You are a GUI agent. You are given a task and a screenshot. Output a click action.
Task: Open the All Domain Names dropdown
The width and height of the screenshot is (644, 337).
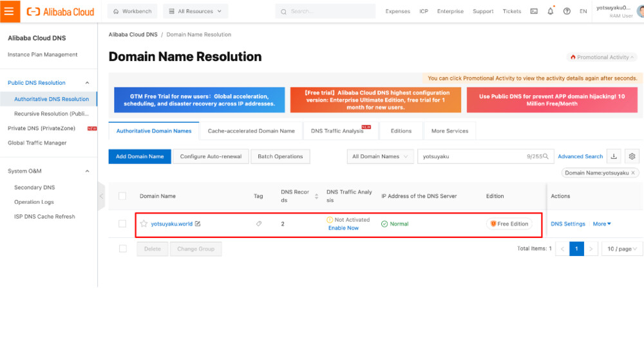tap(380, 156)
